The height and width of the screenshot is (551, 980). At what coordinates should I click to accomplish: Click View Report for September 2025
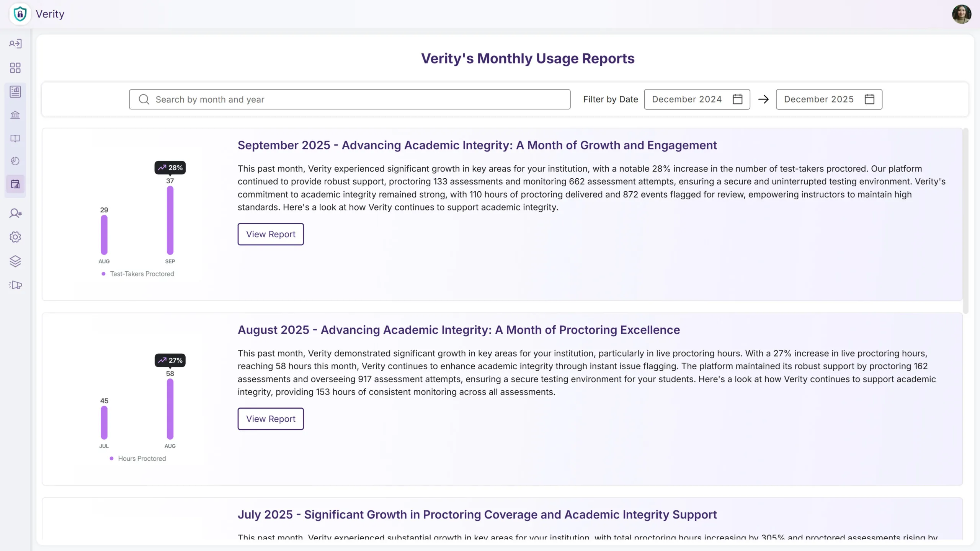271,234
